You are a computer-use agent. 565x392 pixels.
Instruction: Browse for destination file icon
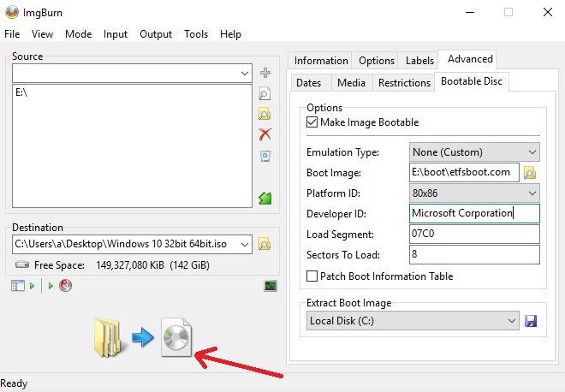coord(265,244)
